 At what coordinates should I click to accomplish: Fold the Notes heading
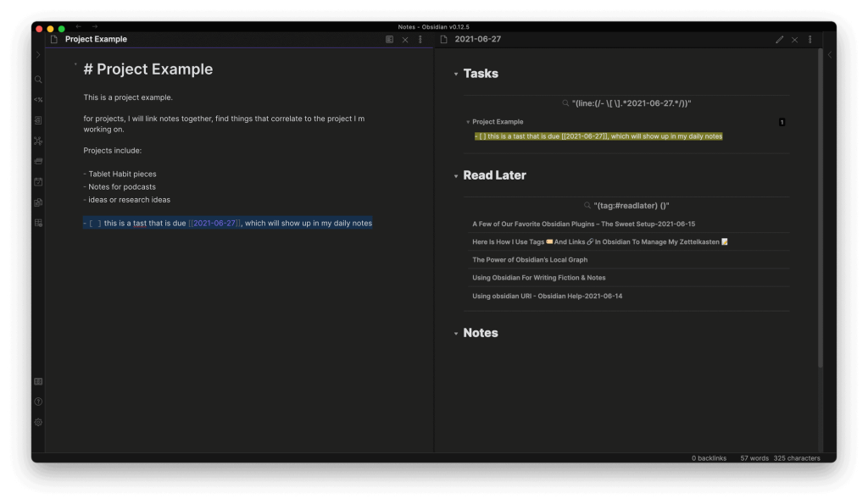coord(456,334)
